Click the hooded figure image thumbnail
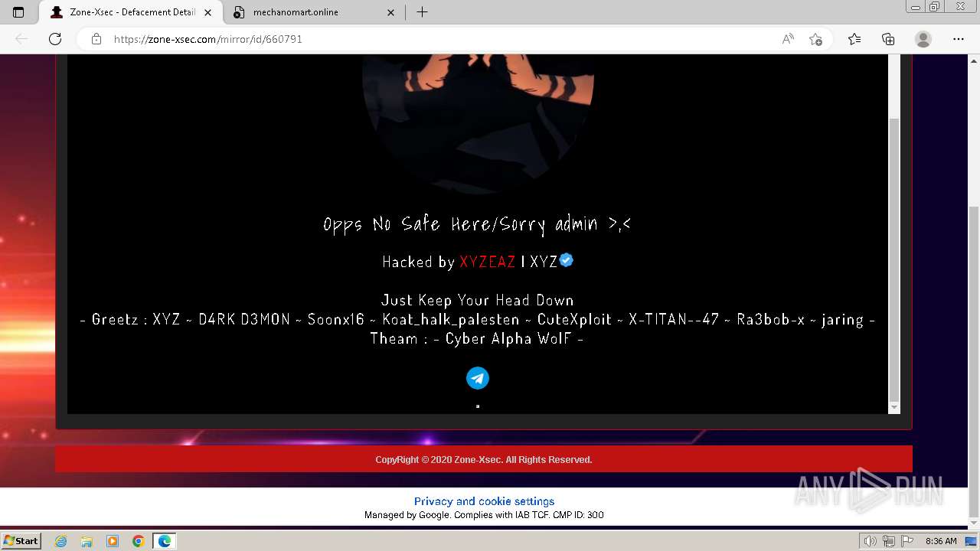This screenshot has width=980, height=551. point(478,122)
